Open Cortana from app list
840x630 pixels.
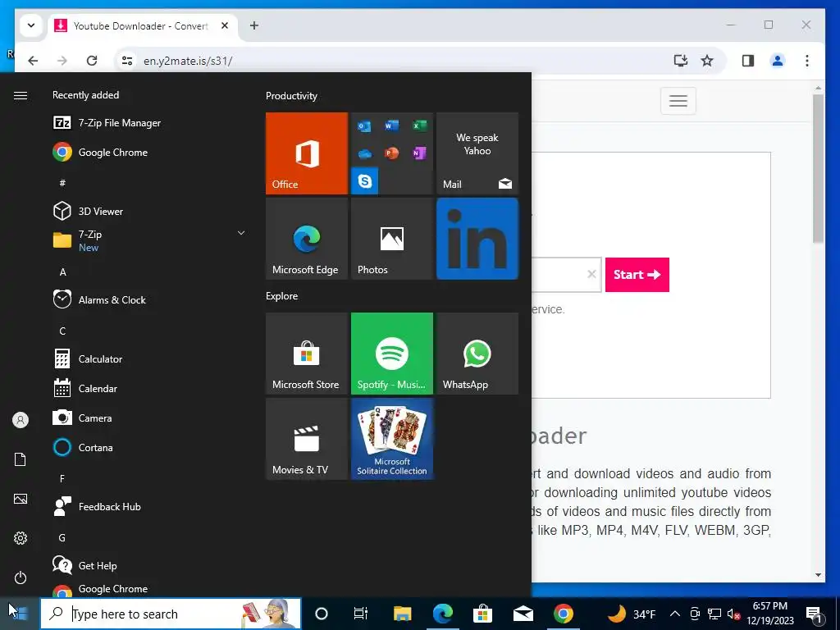tap(150, 447)
